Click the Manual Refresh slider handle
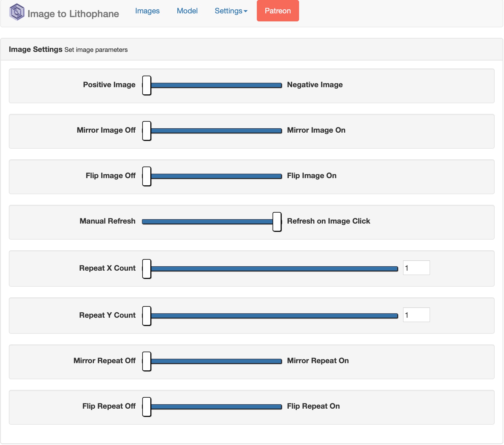This screenshot has width=504, height=445. [x=277, y=222]
